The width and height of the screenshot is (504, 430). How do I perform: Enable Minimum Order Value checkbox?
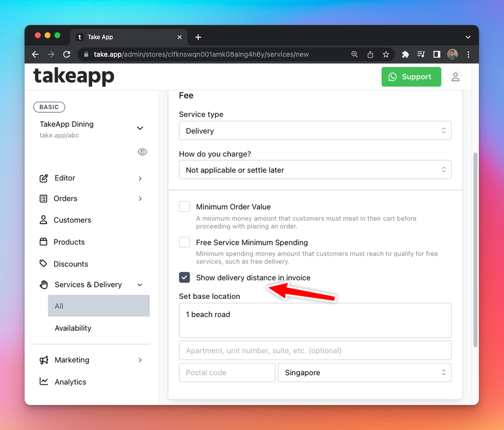tap(184, 207)
